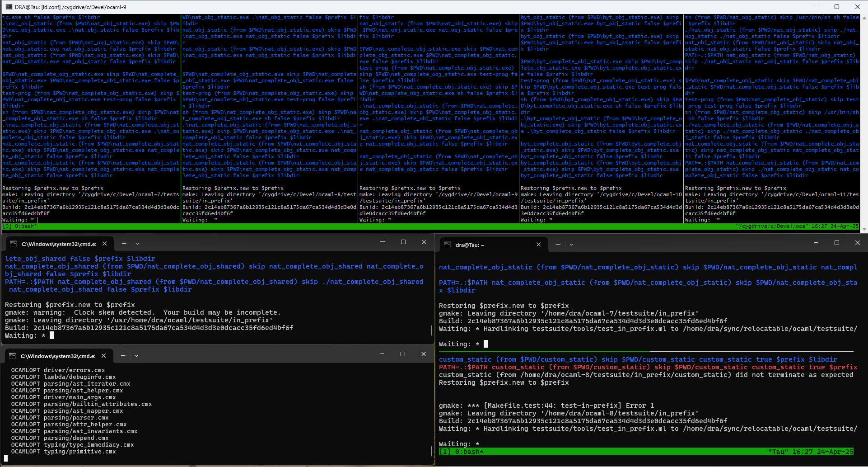Close the OCAMLOPT terminal window
Image resolution: width=868 pixels, height=467 pixels.
click(x=423, y=354)
